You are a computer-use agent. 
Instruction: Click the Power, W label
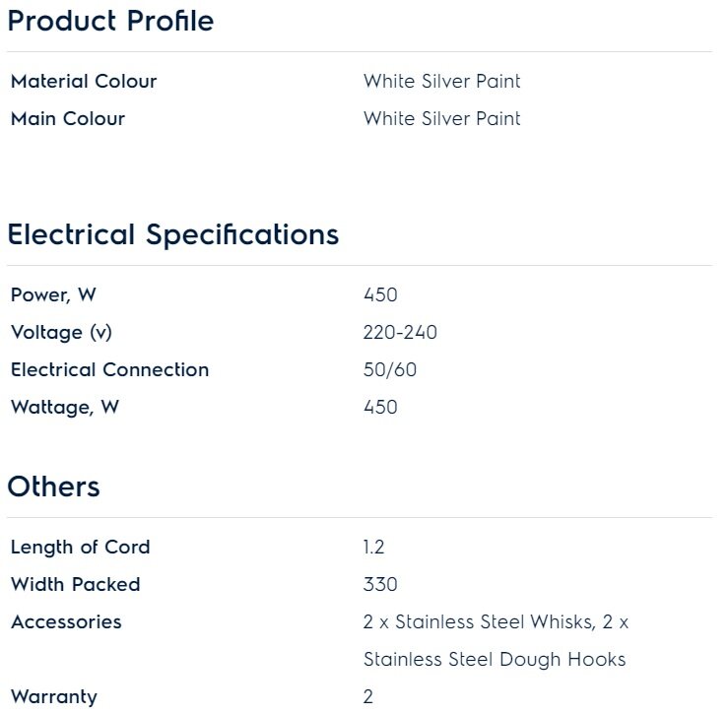point(53,295)
